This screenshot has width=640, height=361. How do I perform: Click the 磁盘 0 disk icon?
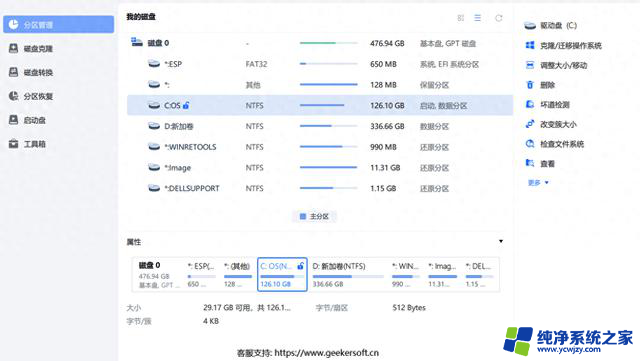137,42
